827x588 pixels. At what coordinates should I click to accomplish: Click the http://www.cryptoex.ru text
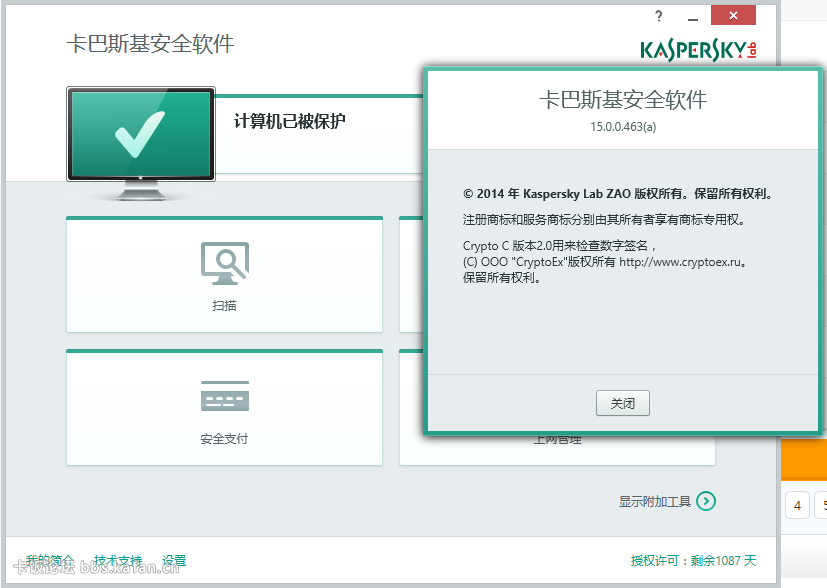click(x=680, y=262)
